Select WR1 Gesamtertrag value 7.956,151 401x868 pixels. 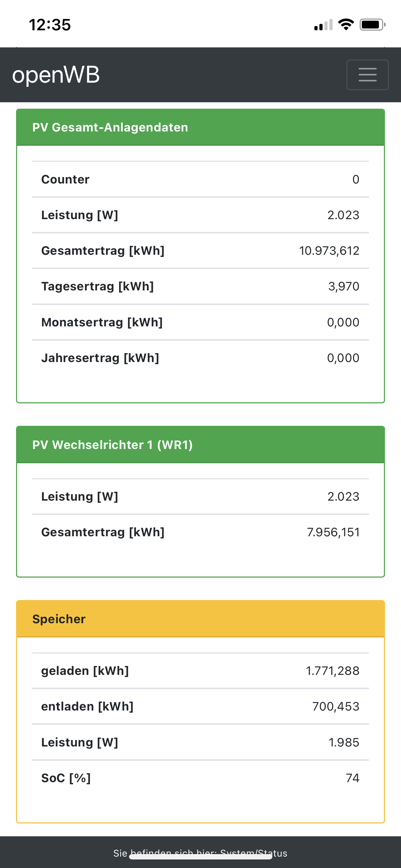(333, 532)
